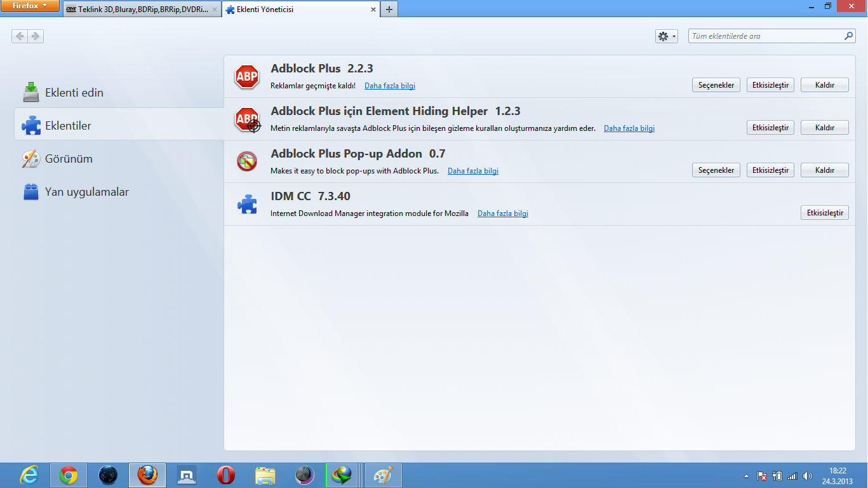Click the network signal tray icon

click(792, 476)
